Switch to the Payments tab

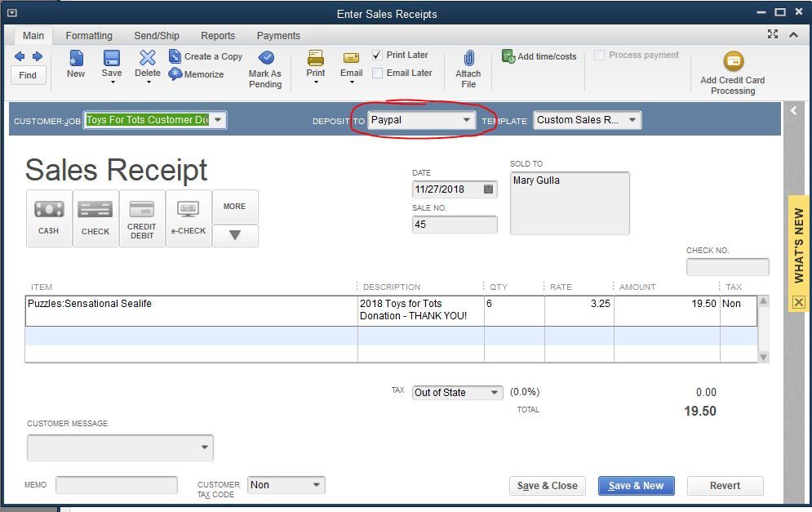278,35
